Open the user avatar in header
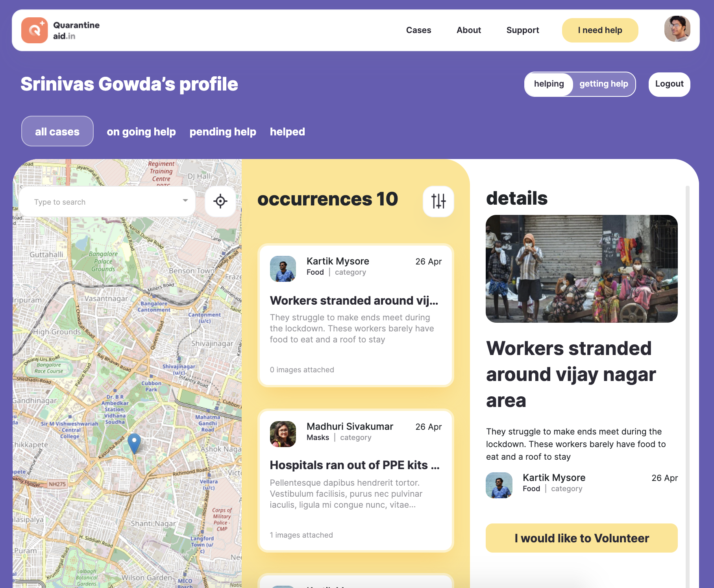The height and width of the screenshot is (588, 714). (x=677, y=29)
